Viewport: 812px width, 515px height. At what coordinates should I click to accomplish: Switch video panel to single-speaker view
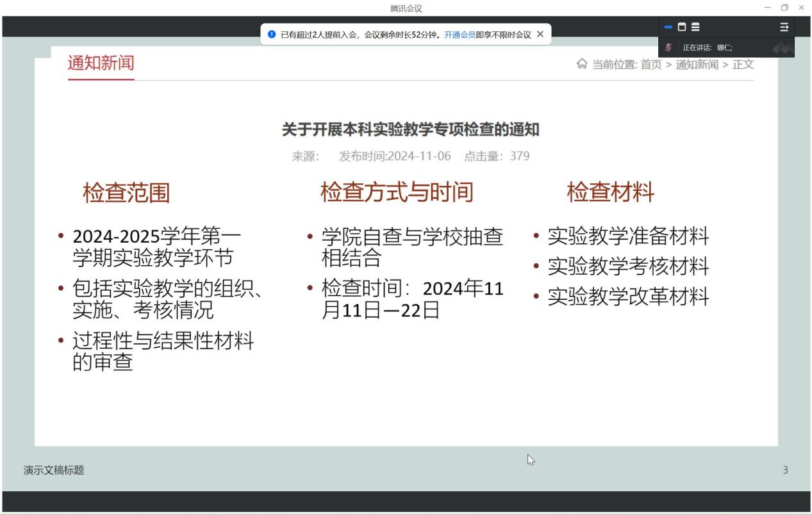pos(682,27)
